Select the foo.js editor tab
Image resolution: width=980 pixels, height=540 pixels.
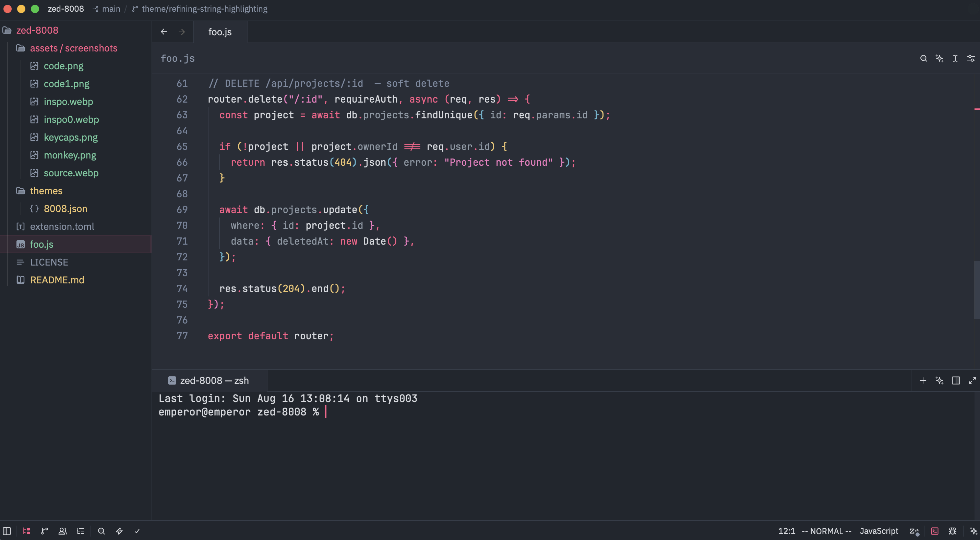coord(220,32)
